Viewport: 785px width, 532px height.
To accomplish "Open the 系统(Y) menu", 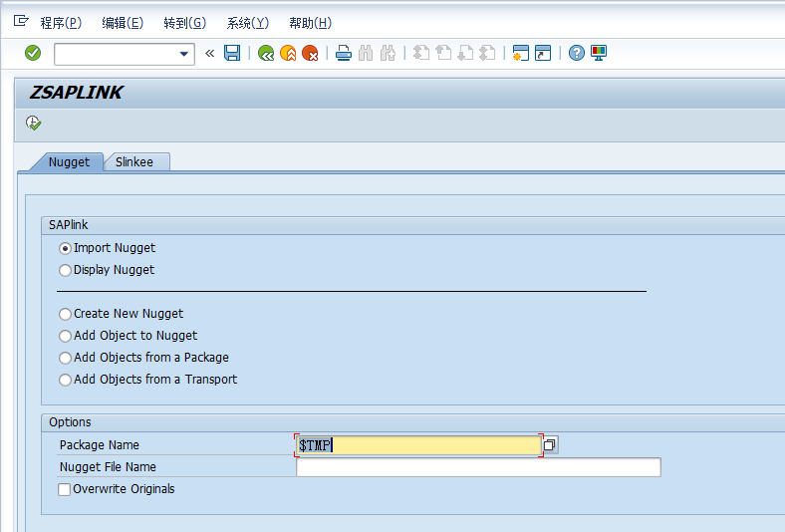I will 248,23.
